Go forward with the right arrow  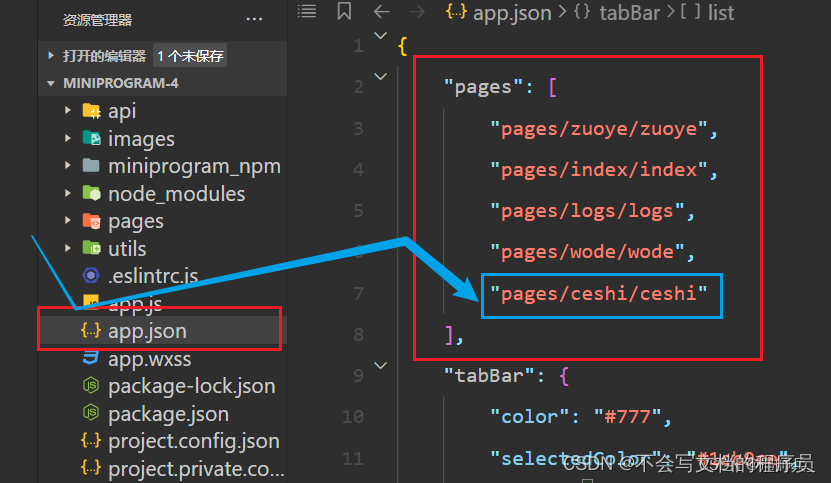coord(417,11)
